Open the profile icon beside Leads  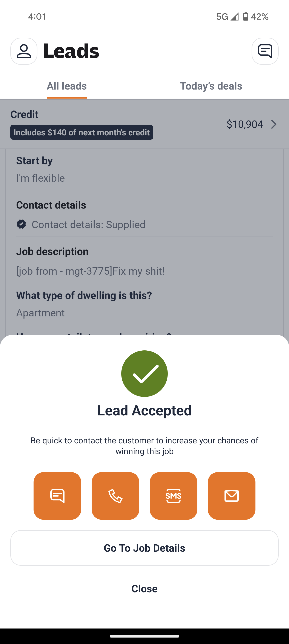[24, 51]
